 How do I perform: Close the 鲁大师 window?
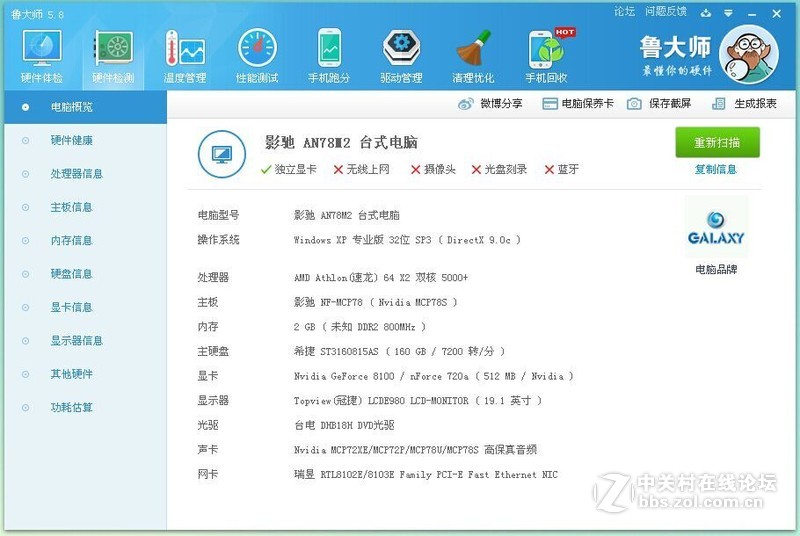[x=777, y=14]
